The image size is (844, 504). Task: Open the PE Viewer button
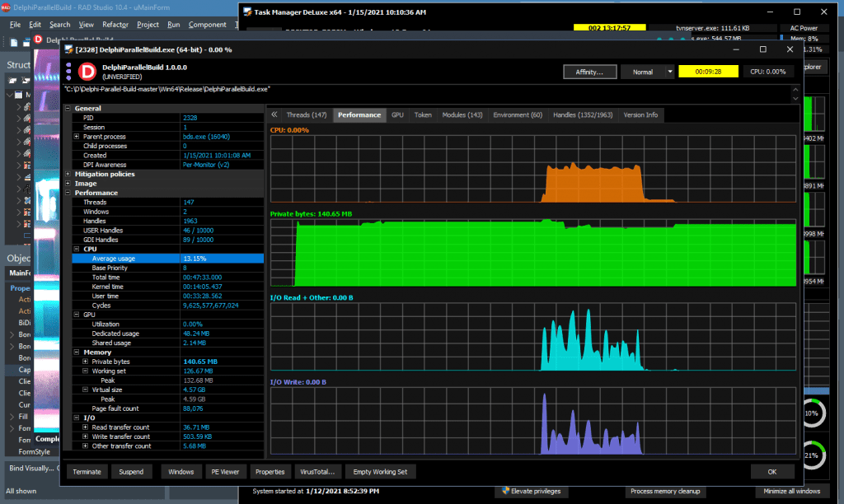pyautogui.click(x=225, y=472)
